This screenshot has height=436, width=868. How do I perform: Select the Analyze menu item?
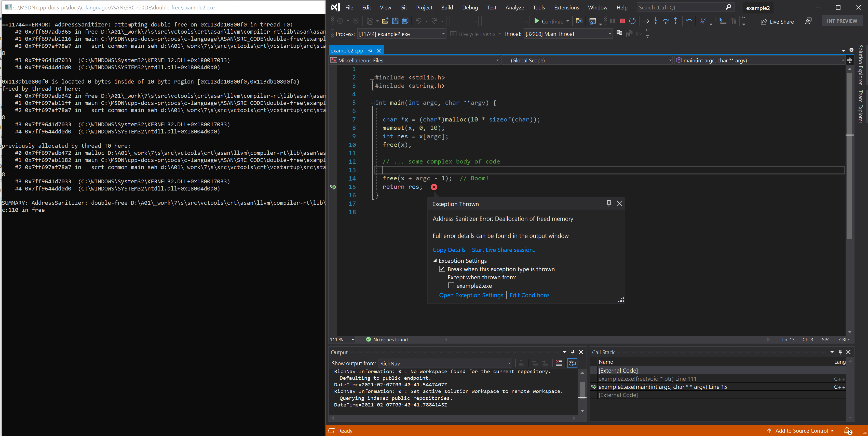[514, 7]
